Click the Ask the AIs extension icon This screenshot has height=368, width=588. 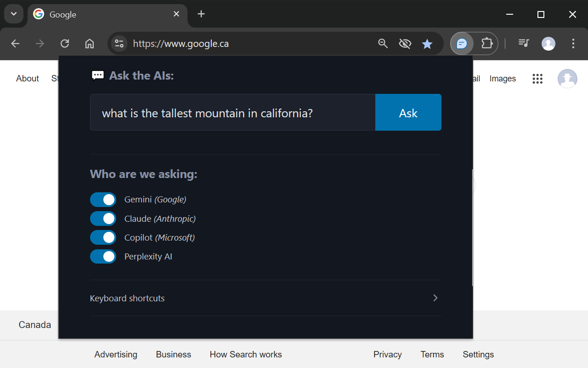pos(462,44)
